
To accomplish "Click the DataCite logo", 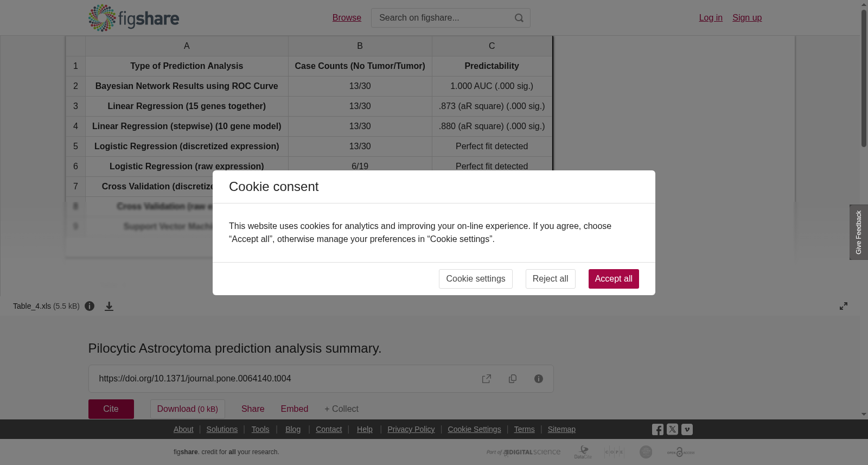I will pyautogui.click(x=583, y=452).
